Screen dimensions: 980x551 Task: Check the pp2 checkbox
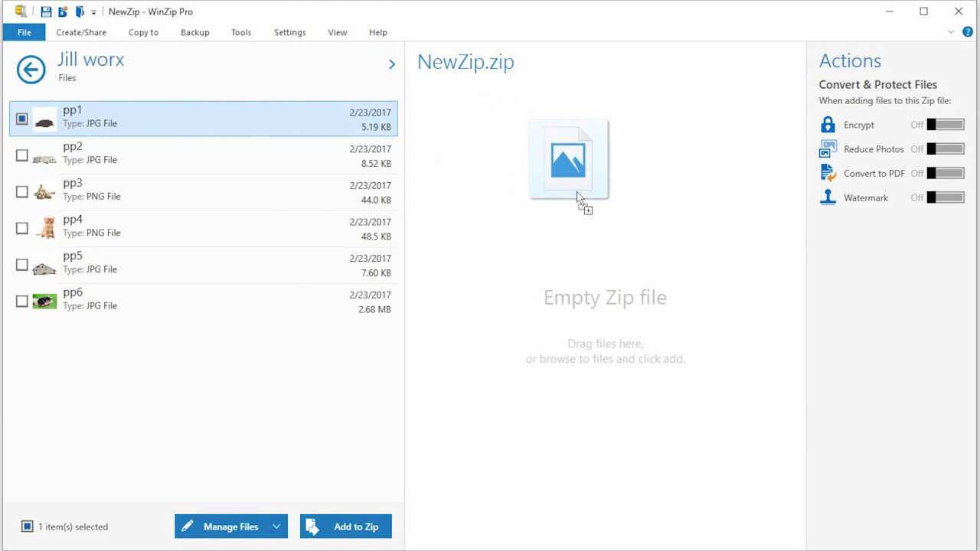click(22, 155)
